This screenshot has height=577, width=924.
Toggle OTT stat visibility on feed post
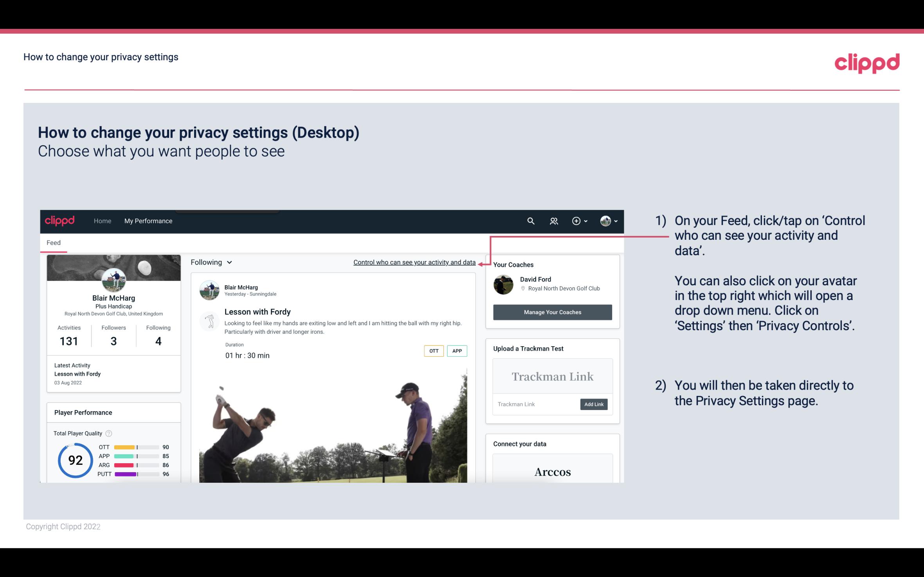coord(433,351)
